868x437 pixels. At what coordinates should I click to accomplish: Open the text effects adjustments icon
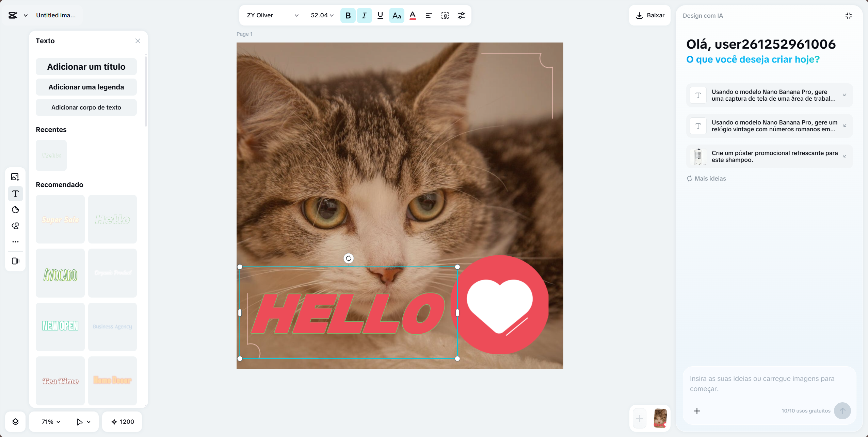click(461, 15)
